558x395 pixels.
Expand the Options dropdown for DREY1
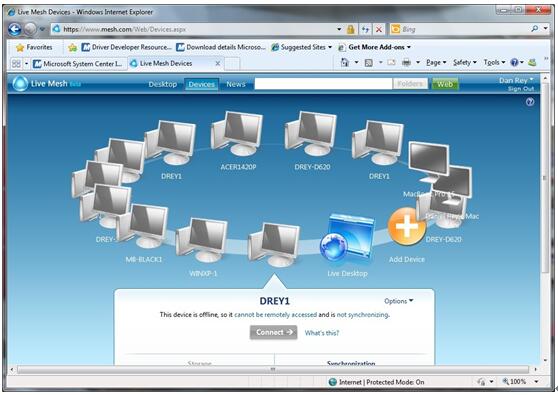tap(399, 301)
